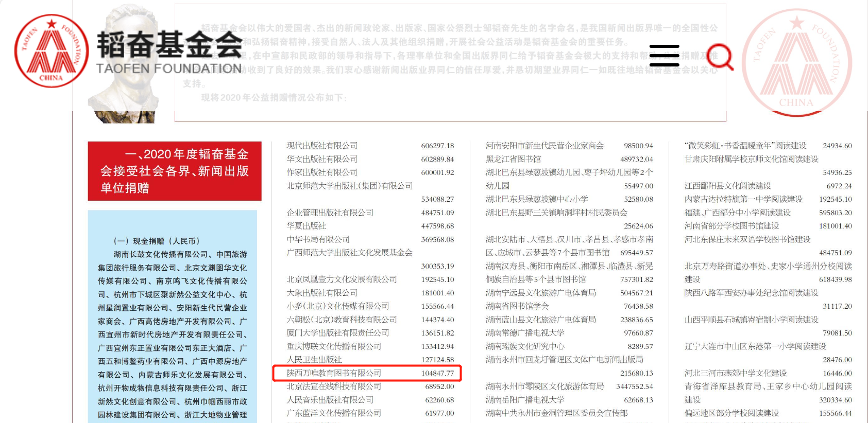Select row 北京法宣在线科技有限公司
Screen dimensions: 868x423
(x=370, y=386)
